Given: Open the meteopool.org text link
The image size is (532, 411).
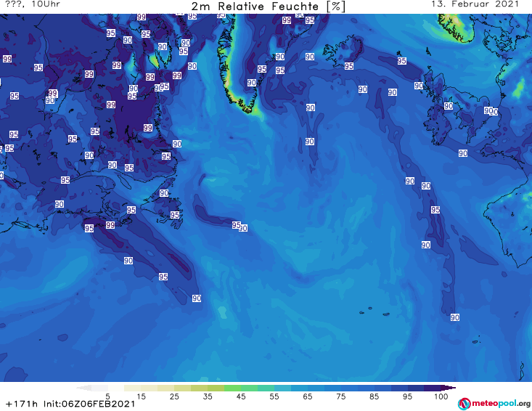Looking at the screenshot, I should tap(501, 404).
